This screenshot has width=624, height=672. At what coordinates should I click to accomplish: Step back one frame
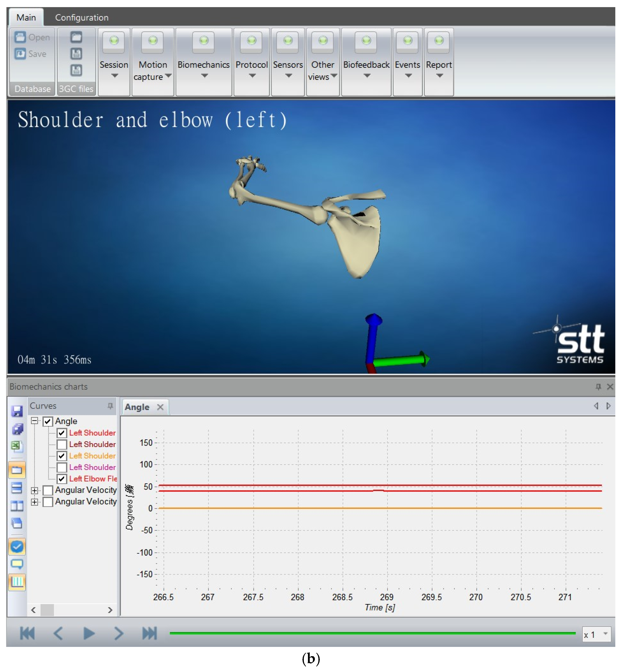pos(58,633)
